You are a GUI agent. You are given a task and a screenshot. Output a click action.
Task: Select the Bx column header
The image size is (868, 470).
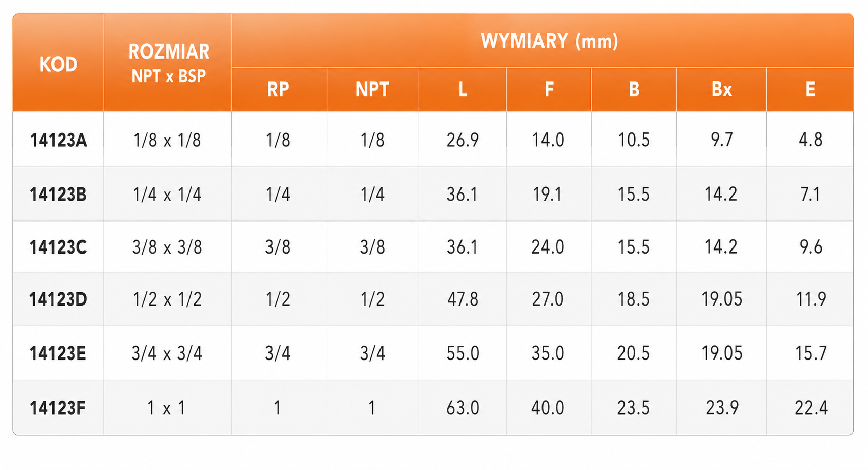click(x=721, y=90)
